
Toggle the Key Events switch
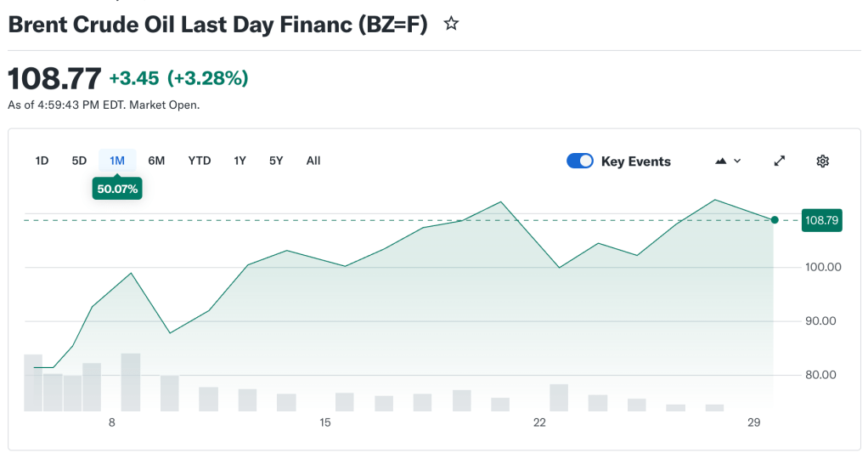[580, 161]
